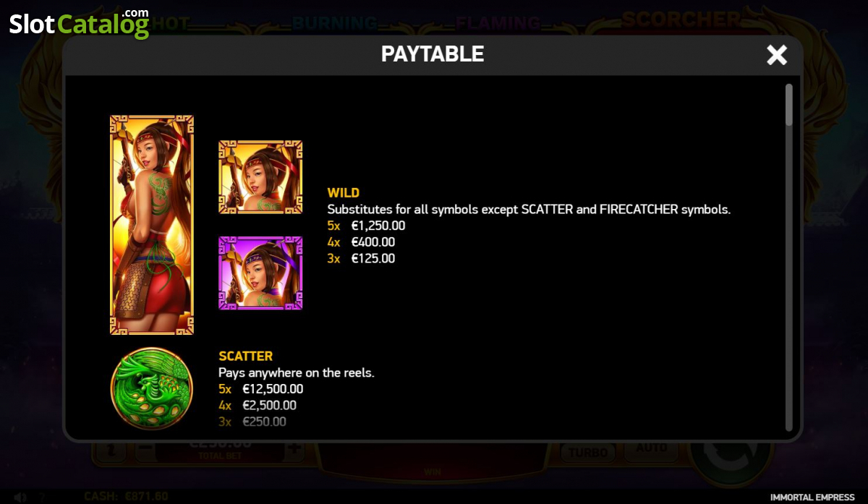
Task: Select the purple-framed Wild symbol icon
Action: 260,273
